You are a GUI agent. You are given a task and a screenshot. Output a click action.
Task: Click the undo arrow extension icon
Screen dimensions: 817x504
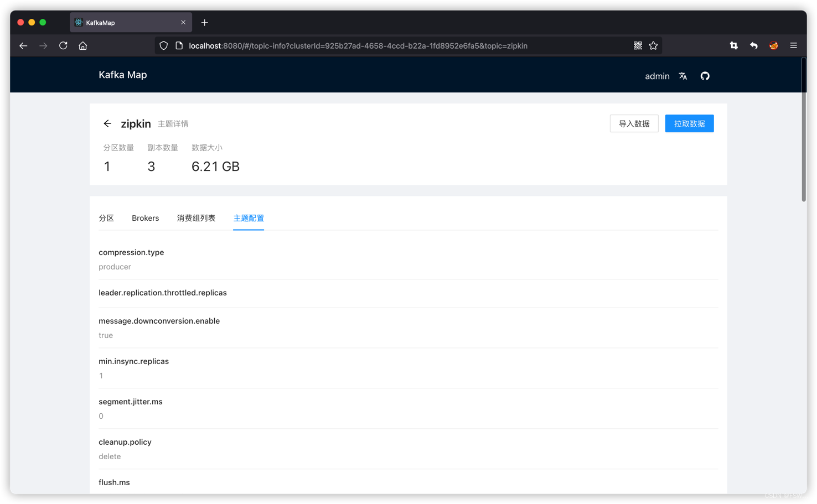pos(754,46)
